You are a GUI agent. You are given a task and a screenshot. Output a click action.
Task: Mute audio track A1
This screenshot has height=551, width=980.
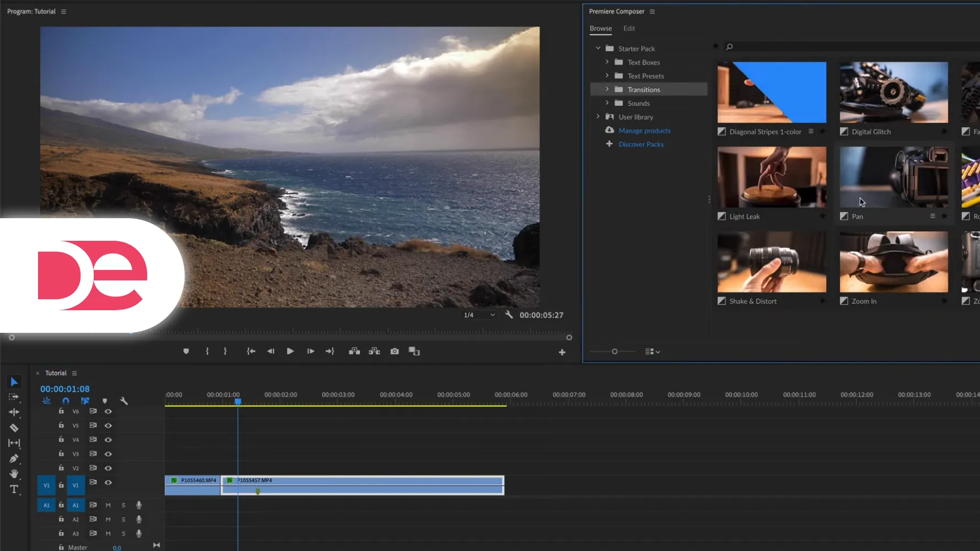point(108,505)
